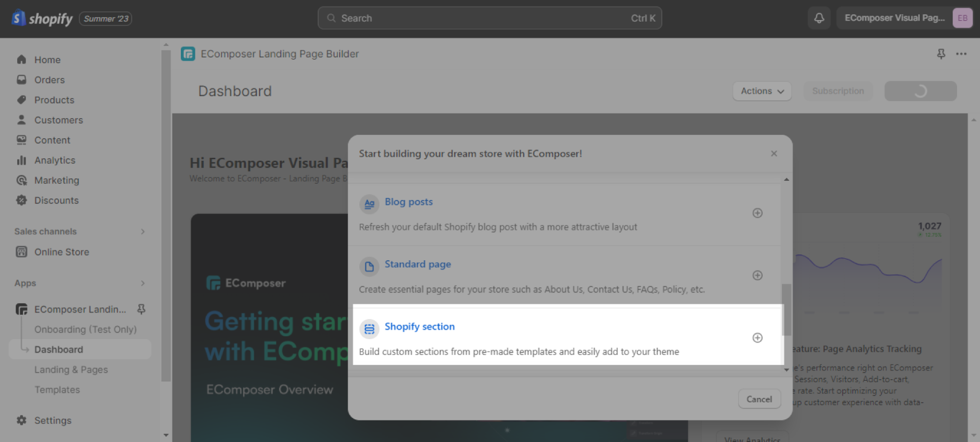This screenshot has width=980, height=442.
Task: Click the plus icon for Standard page
Action: click(757, 275)
